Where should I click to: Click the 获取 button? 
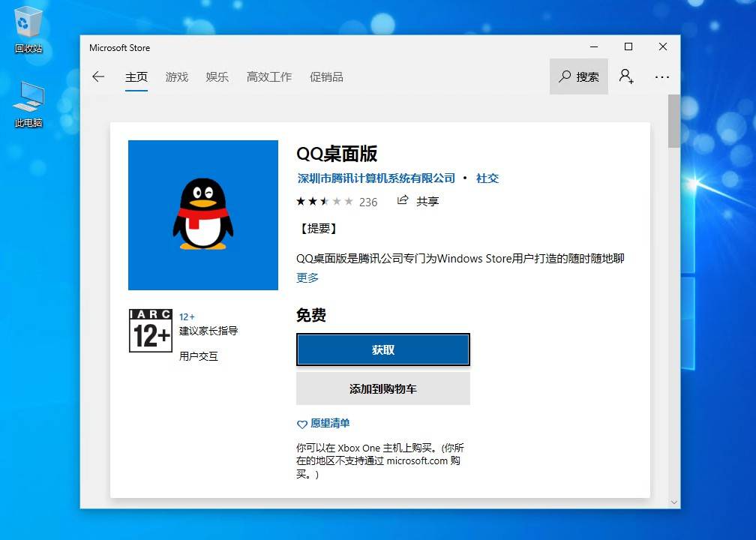[382, 349]
